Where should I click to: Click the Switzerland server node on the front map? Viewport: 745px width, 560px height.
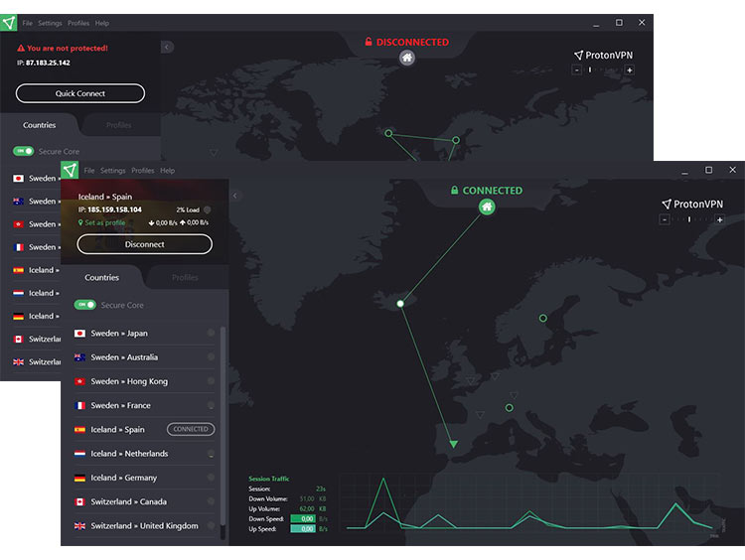(509, 407)
